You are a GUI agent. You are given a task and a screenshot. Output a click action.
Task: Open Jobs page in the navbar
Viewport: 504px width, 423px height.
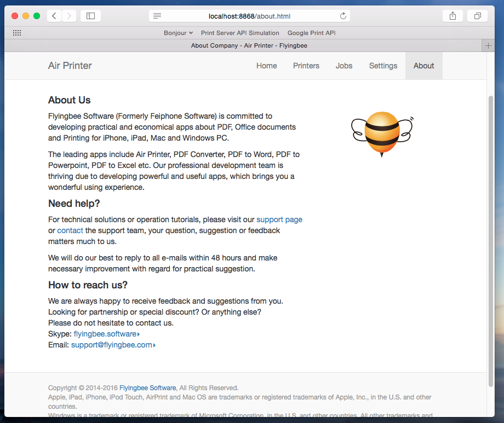point(344,66)
